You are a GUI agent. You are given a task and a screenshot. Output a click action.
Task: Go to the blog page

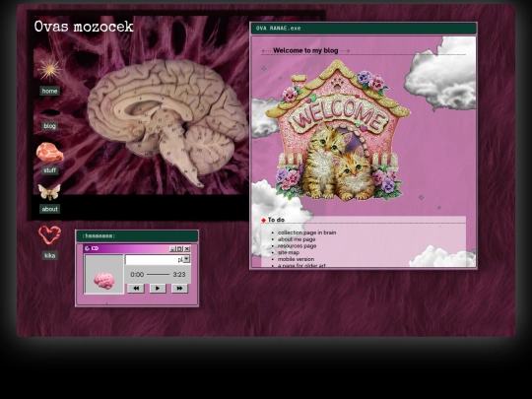click(49, 126)
